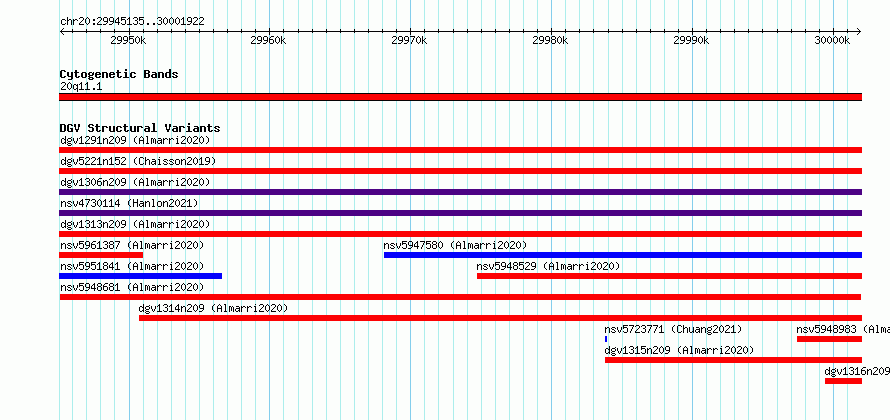The width and height of the screenshot is (890, 420).
Task: Open variant nsv4730114 (Hanlon2021) label
Action: click(129, 203)
